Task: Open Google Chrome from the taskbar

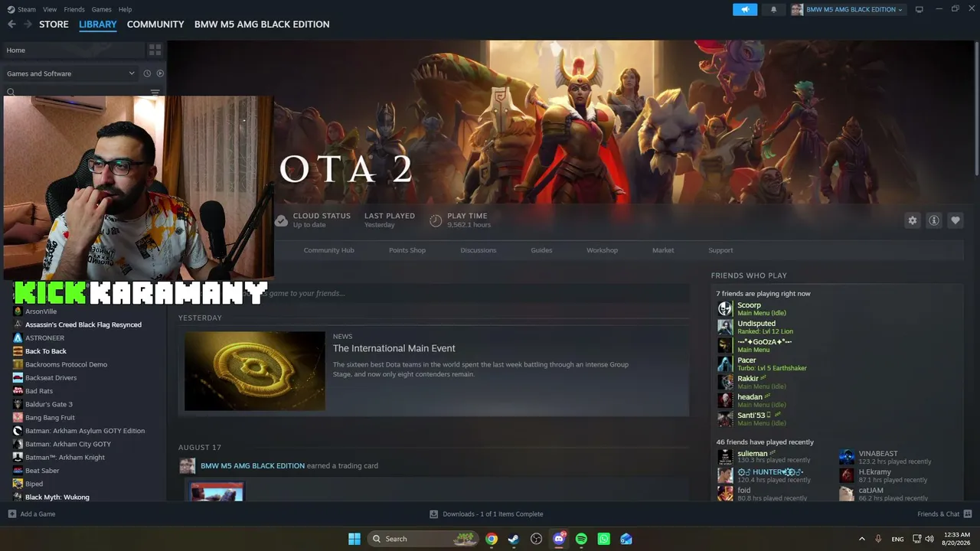Action: point(492,539)
